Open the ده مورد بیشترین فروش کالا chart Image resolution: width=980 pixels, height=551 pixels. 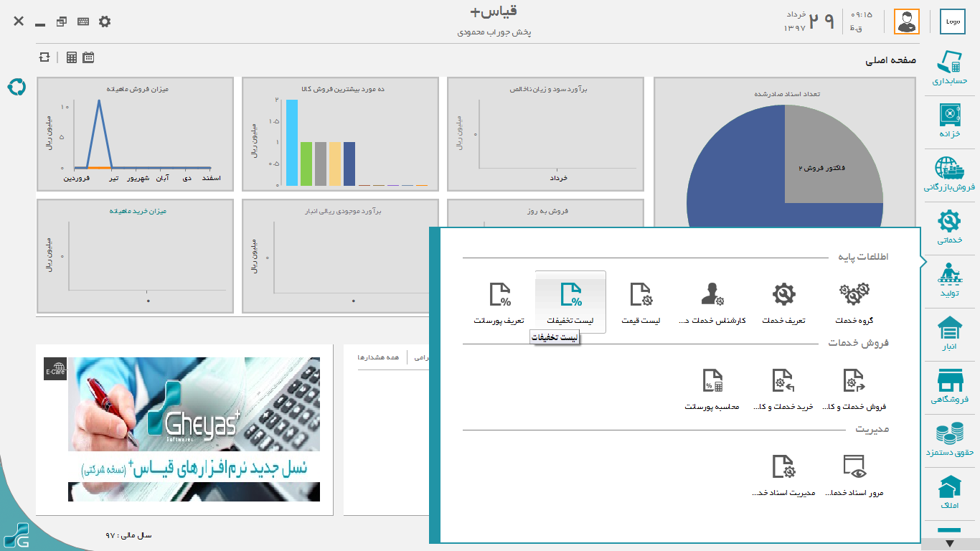[341, 135]
